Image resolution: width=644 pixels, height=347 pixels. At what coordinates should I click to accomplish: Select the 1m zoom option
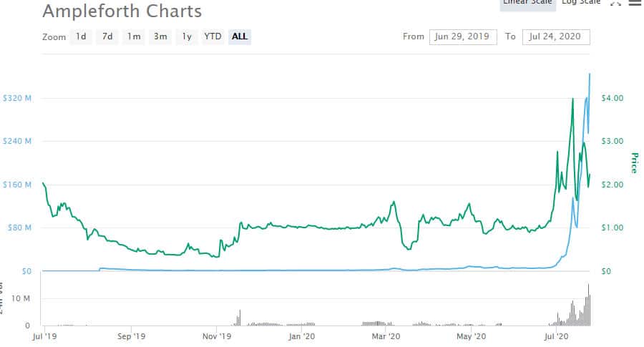pyautogui.click(x=134, y=36)
